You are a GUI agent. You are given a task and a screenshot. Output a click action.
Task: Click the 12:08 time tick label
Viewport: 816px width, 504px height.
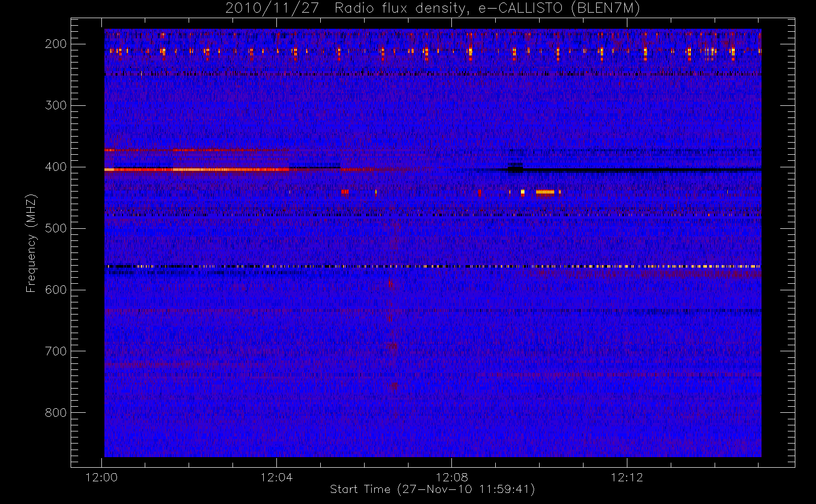click(x=452, y=477)
